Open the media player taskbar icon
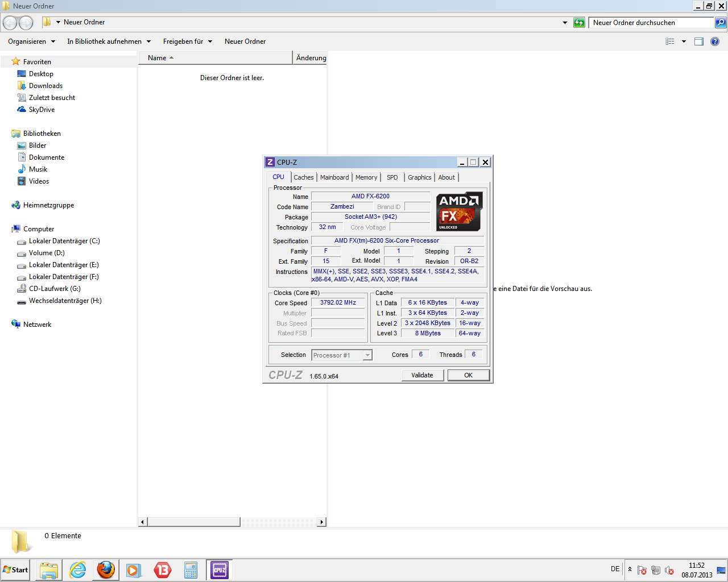Image resolution: width=728 pixels, height=582 pixels. pos(134,570)
